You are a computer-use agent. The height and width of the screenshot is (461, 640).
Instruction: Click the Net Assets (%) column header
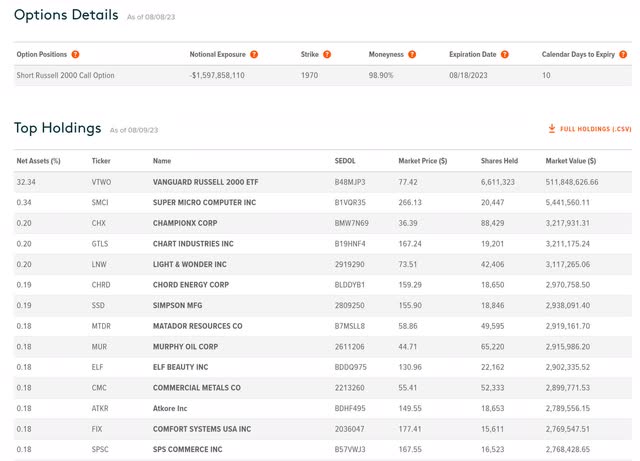pos(38,161)
